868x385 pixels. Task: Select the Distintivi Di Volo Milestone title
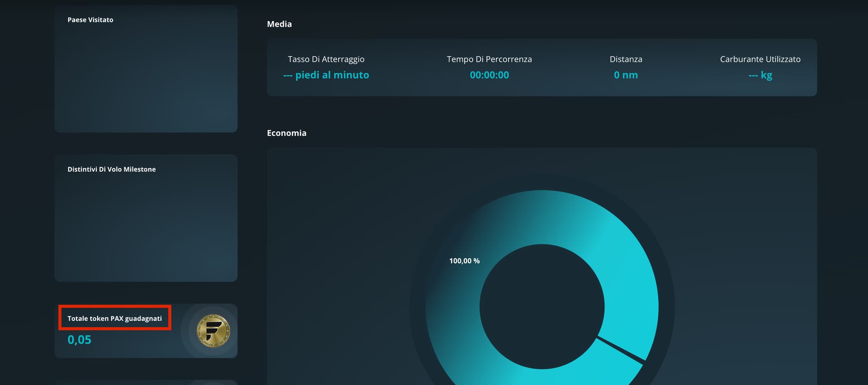point(112,169)
